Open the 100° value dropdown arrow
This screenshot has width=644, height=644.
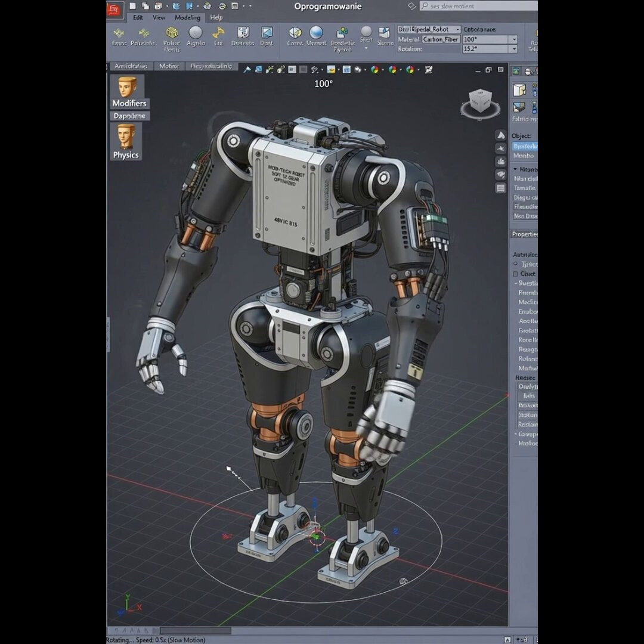pos(514,39)
